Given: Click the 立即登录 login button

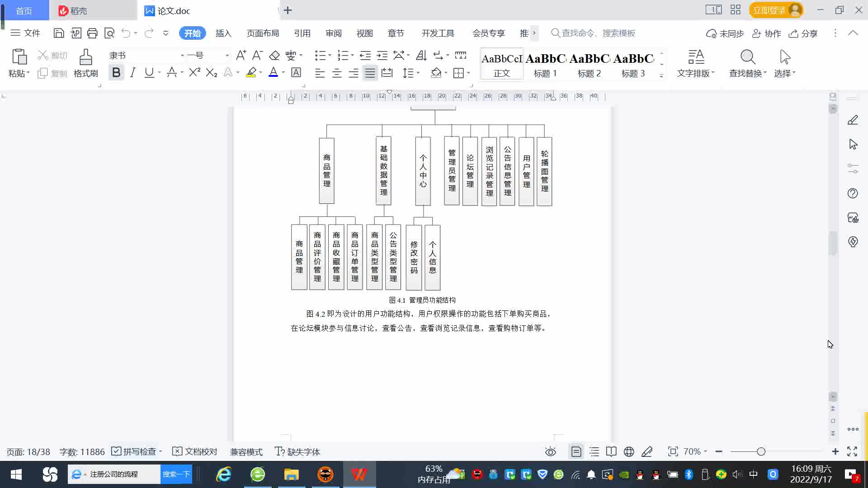Looking at the screenshot, I should tap(769, 10).
